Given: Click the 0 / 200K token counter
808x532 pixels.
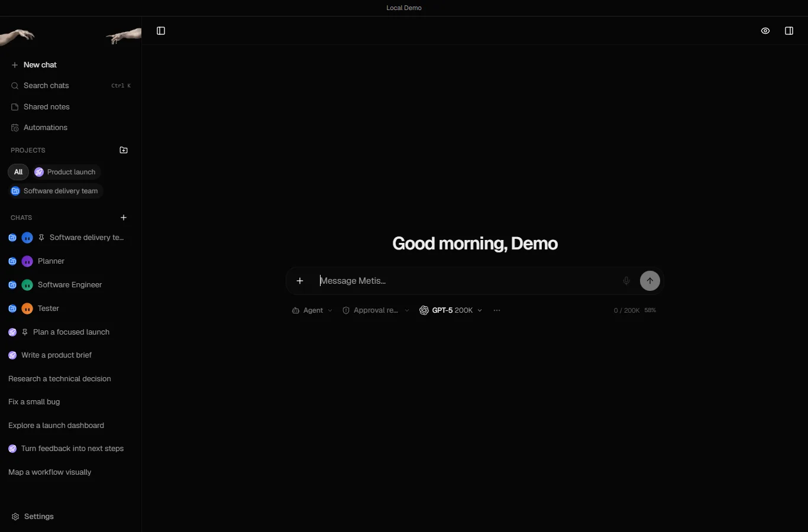Looking at the screenshot, I should [626, 310].
